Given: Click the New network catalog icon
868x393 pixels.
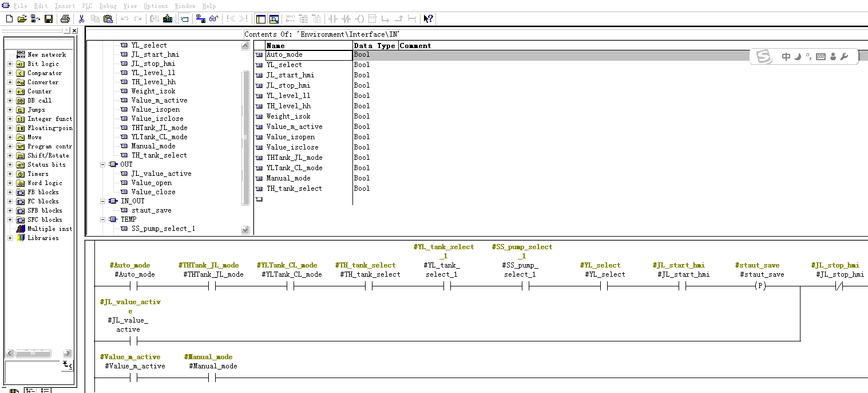Looking at the screenshot, I should tap(21, 54).
